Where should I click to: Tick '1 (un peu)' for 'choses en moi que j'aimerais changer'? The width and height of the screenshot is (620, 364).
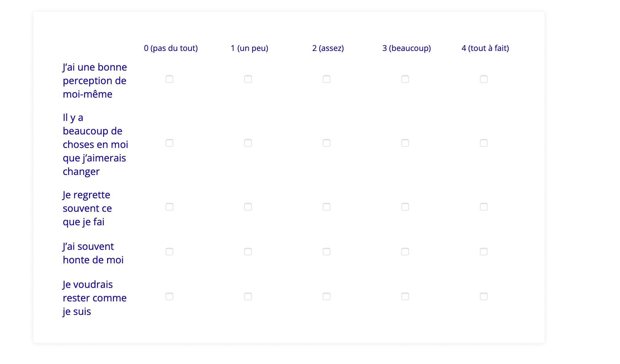[248, 143]
